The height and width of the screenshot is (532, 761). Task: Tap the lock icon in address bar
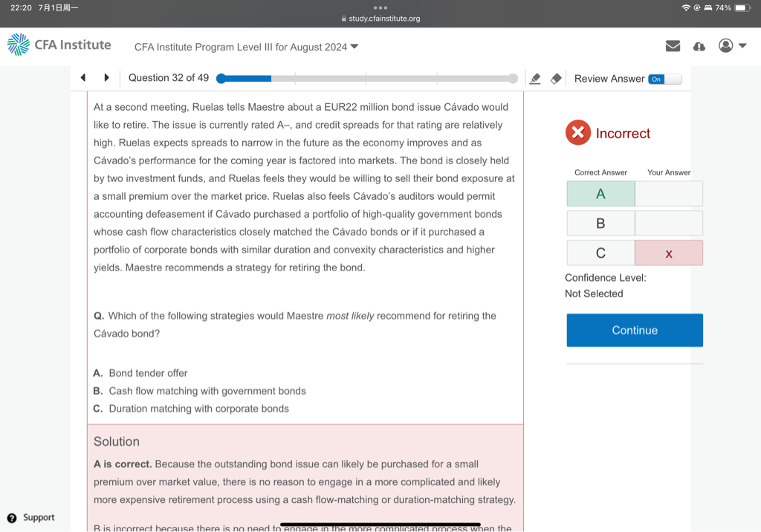click(343, 19)
